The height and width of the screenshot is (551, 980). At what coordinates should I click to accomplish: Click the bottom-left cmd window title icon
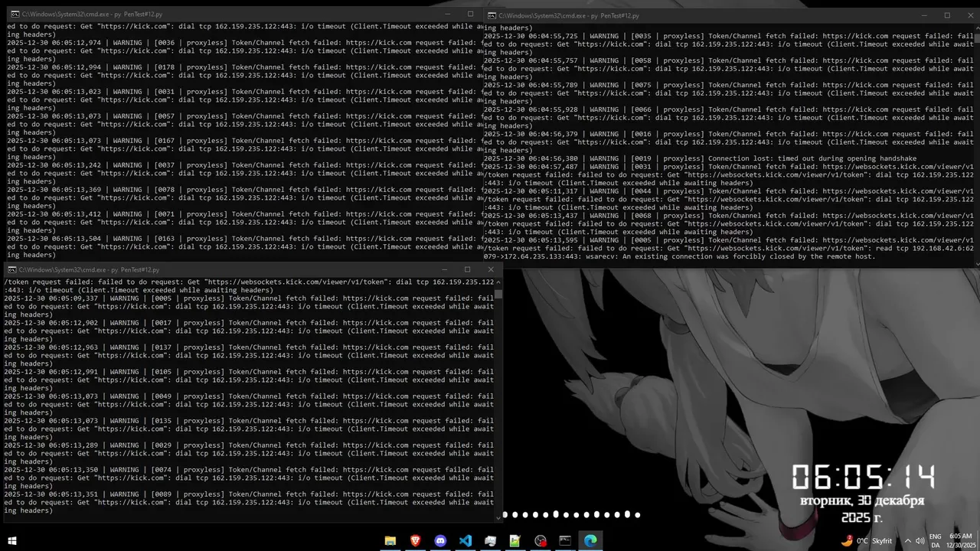click(x=11, y=270)
